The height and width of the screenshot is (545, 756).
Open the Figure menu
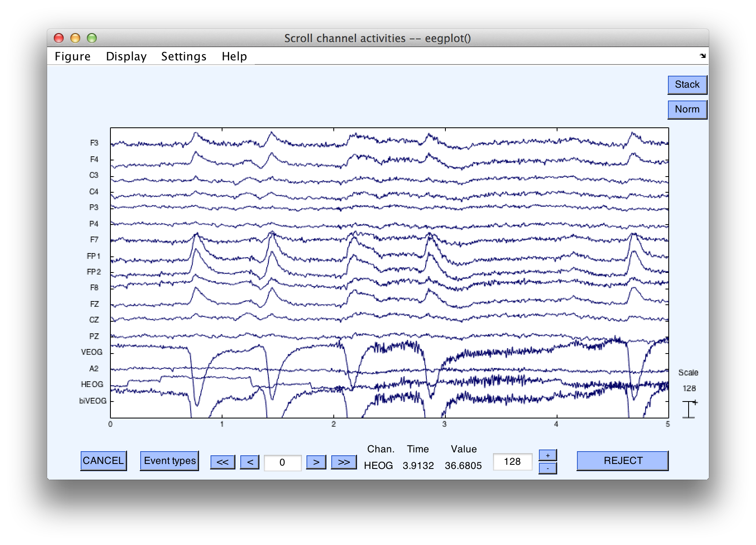(x=73, y=56)
